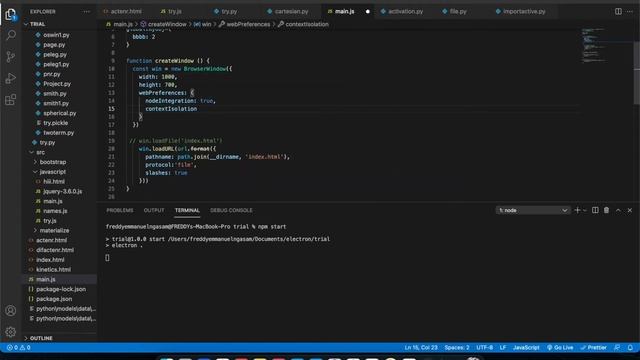Open the Source Control view

(x=11, y=56)
